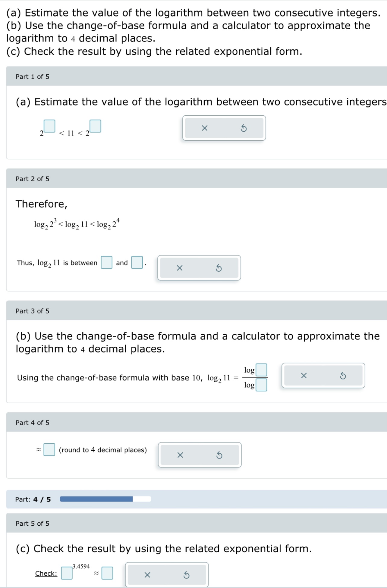Click the round-to-4-decimal-places answer box
Image resolution: width=387 pixels, height=588 pixels.
click(x=49, y=450)
